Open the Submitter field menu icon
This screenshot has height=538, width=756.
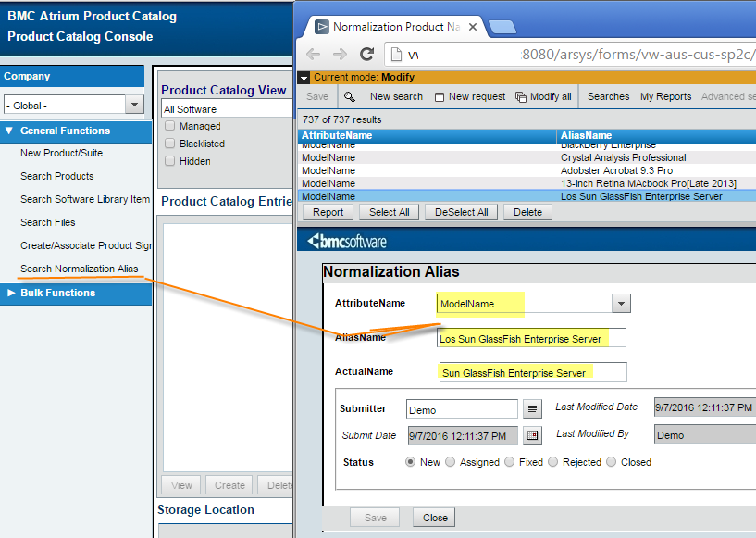click(532, 408)
